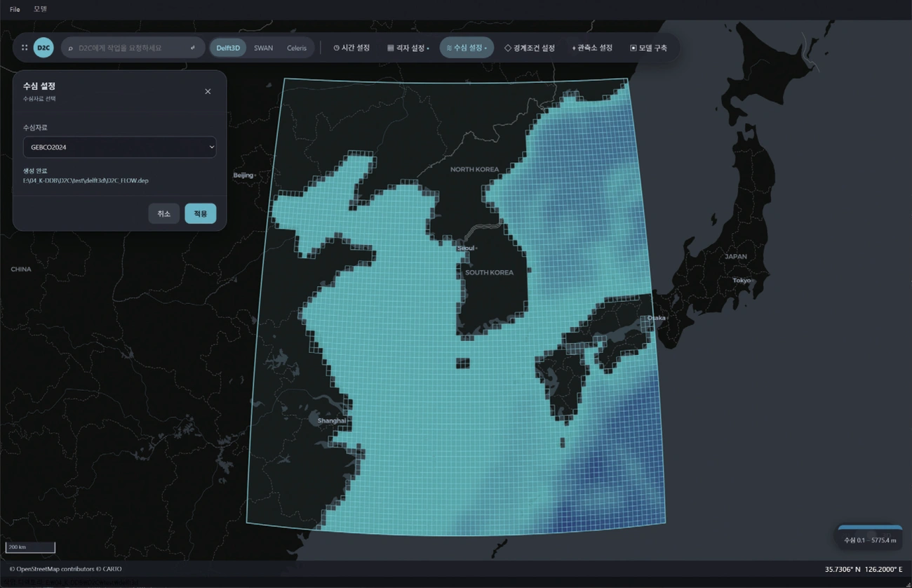Viewport: 912px width, 588px height.
Task: Switch to the Celeris model option
Action: click(297, 48)
